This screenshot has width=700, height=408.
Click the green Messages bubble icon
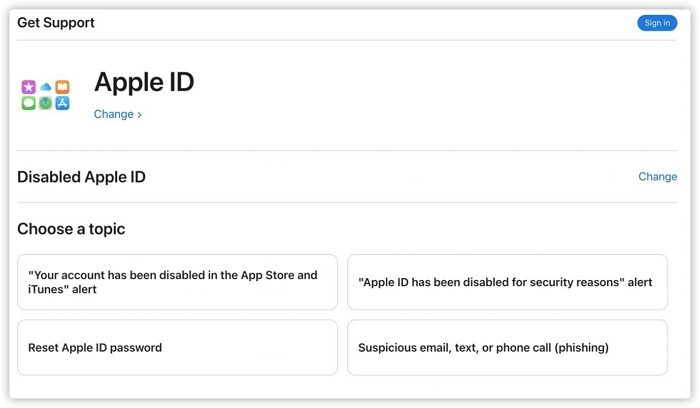point(29,103)
